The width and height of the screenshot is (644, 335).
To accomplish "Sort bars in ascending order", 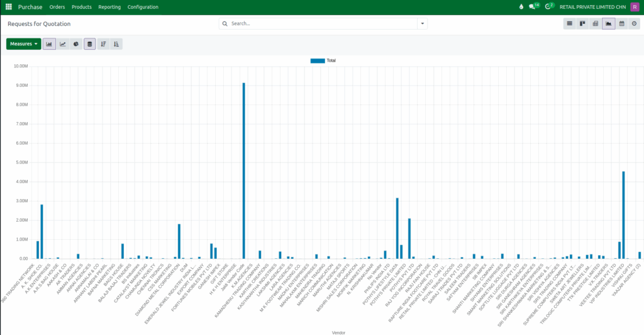I will click(116, 44).
